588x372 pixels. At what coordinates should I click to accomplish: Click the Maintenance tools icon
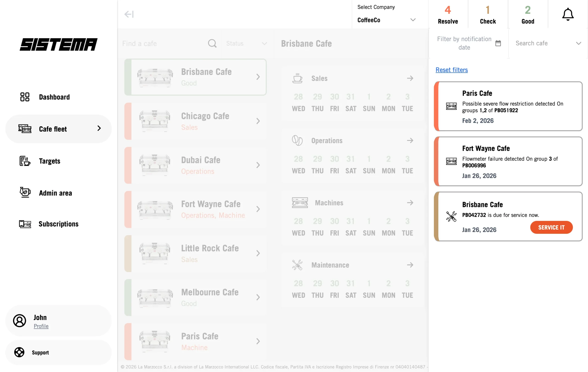coord(297,265)
